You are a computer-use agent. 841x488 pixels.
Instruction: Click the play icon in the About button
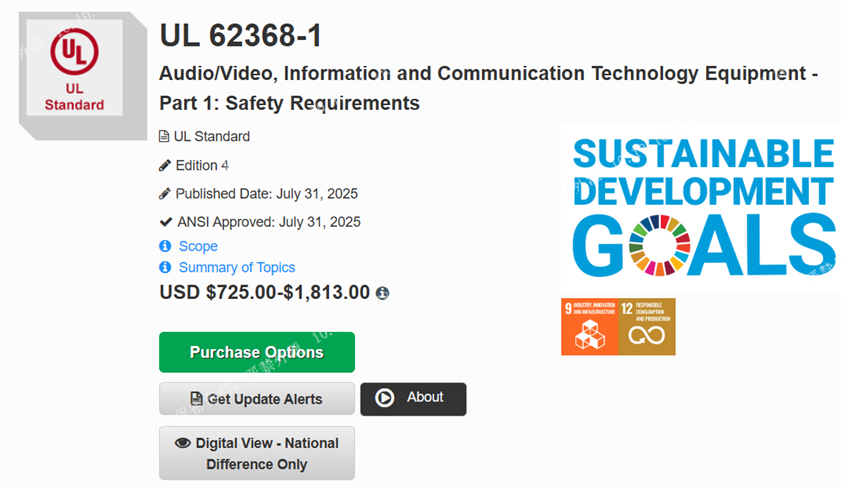(x=385, y=398)
